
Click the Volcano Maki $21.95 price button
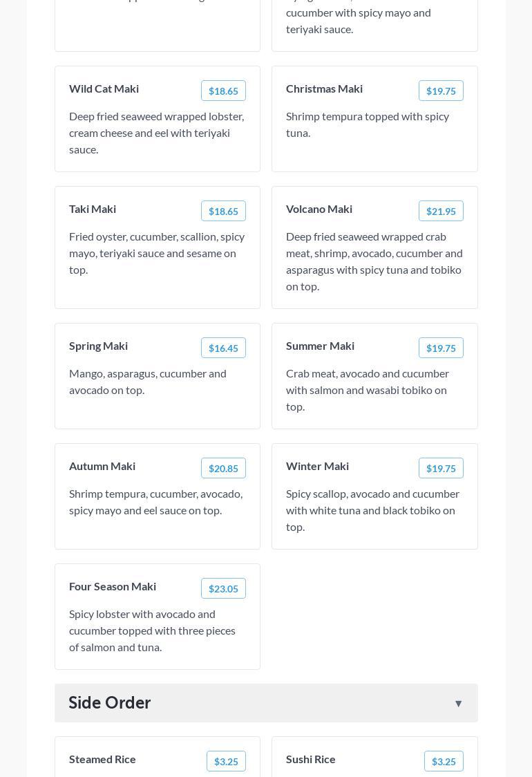coord(441,211)
